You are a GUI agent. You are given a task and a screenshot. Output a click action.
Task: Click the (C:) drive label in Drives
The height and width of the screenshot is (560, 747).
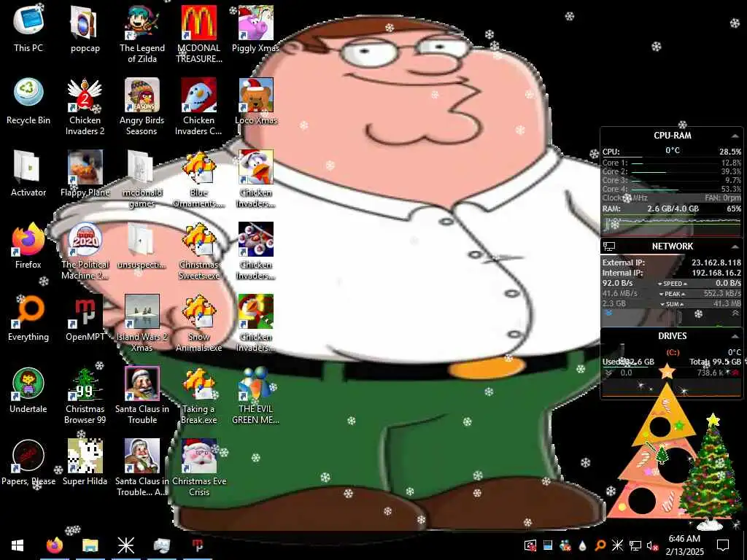point(672,352)
